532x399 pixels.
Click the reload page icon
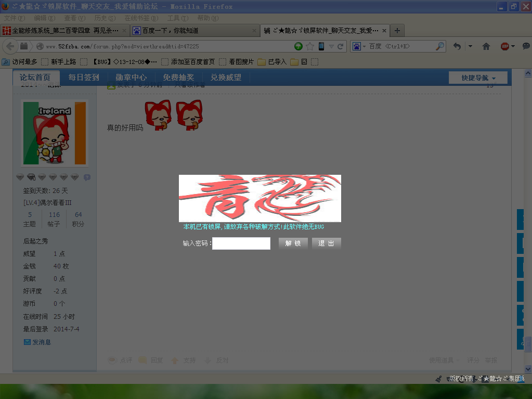click(x=341, y=46)
